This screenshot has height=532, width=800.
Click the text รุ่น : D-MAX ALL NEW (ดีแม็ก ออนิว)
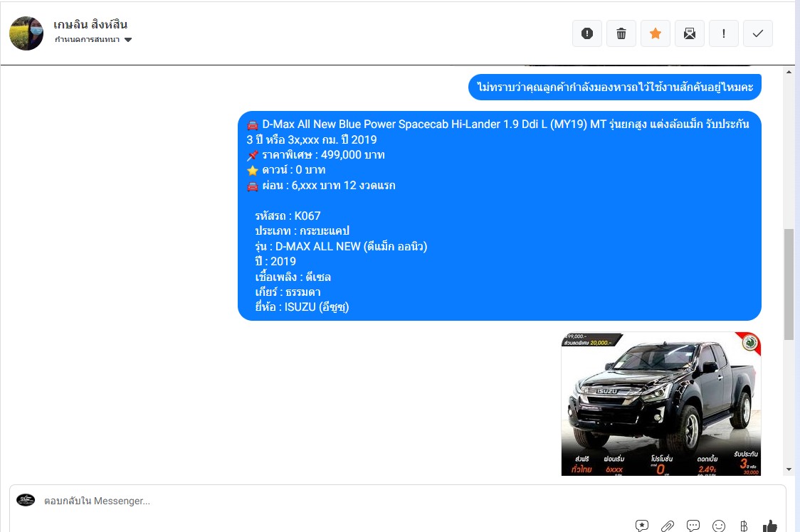click(342, 246)
